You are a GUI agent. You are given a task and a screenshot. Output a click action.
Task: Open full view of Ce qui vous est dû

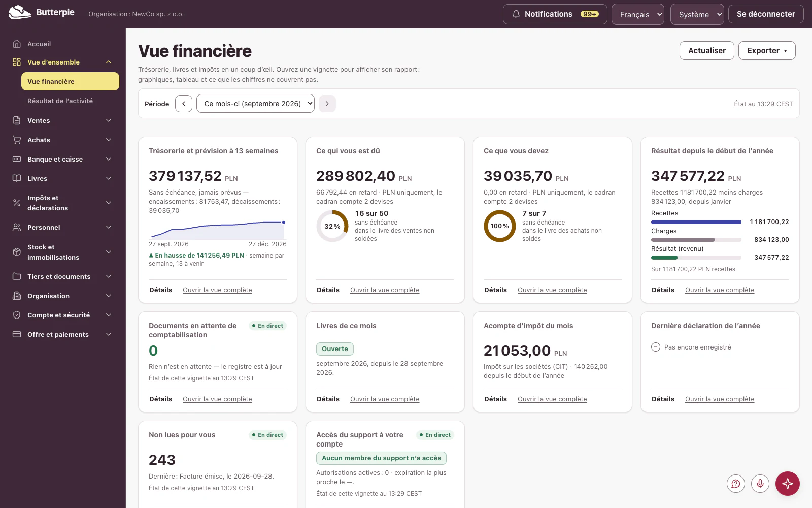[385, 290]
